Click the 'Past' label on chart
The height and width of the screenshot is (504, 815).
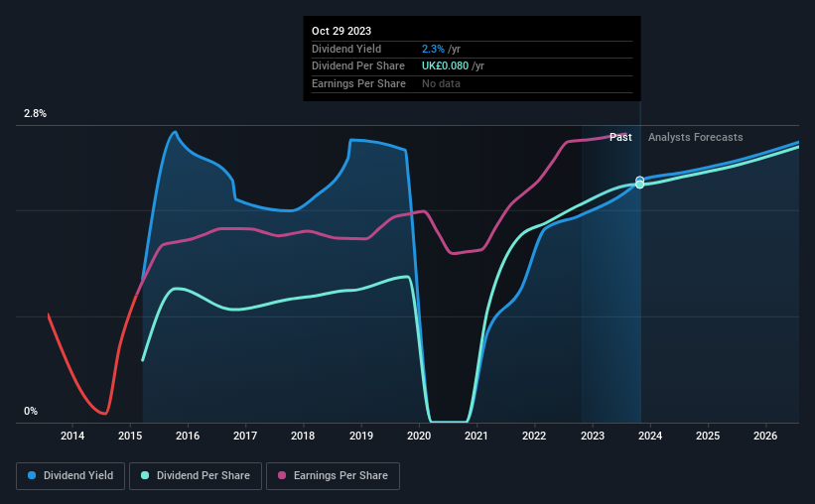pos(620,137)
